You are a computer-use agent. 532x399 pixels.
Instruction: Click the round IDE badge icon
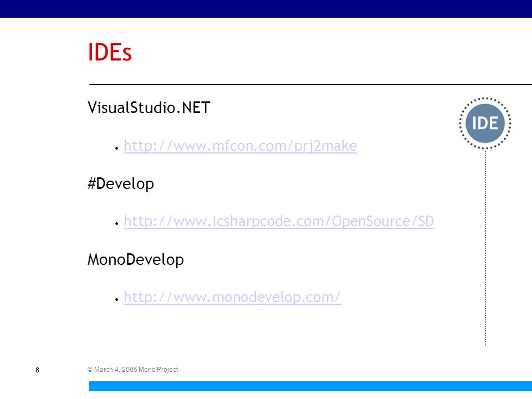485,123
